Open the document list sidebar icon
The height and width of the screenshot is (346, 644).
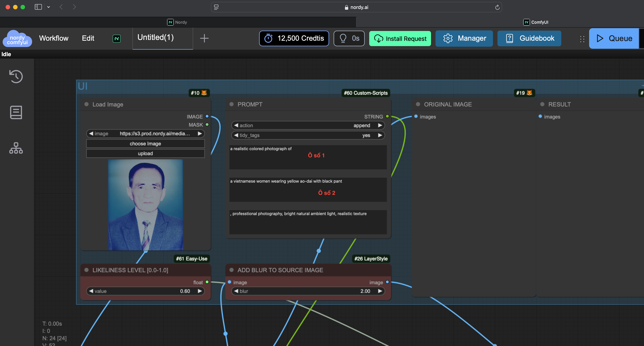[x=16, y=112]
